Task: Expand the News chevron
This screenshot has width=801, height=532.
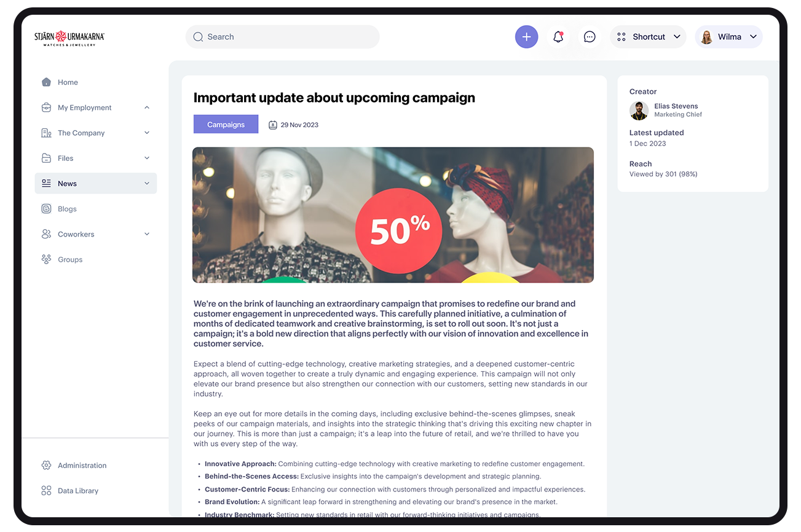Action: pyautogui.click(x=147, y=183)
